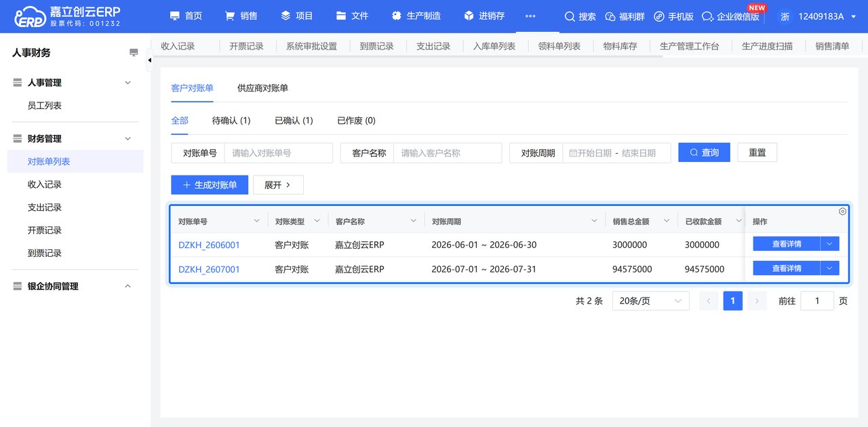The width and height of the screenshot is (868, 427).
Task: Filter by 全部 status
Action: pyautogui.click(x=180, y=121)
